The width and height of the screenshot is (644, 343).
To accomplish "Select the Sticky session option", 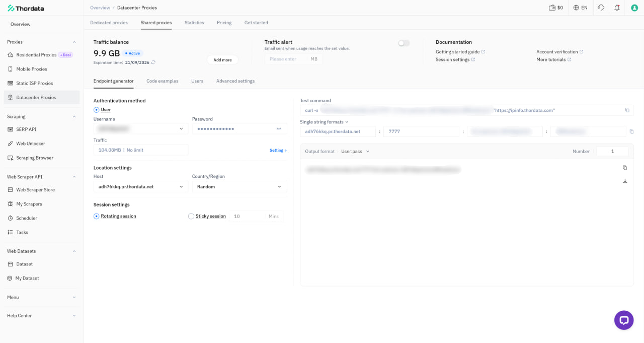I will (207, 216).
